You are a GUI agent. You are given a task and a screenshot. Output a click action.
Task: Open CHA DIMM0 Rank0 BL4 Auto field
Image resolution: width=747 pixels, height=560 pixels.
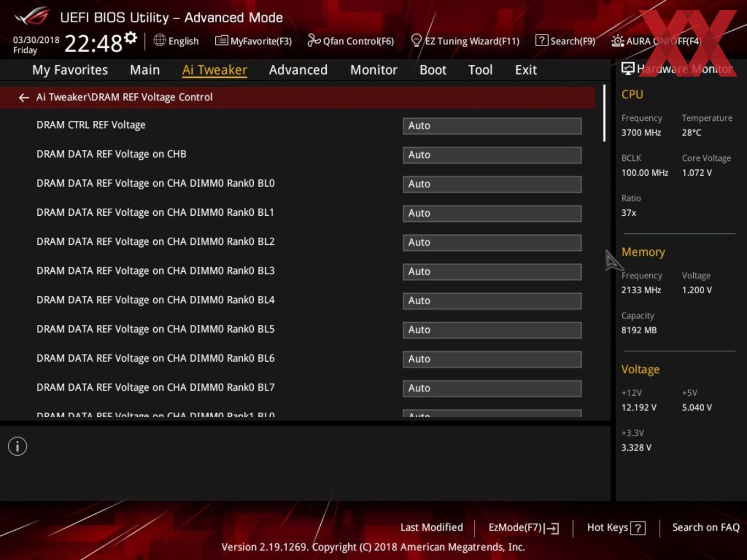click(492, 300)
